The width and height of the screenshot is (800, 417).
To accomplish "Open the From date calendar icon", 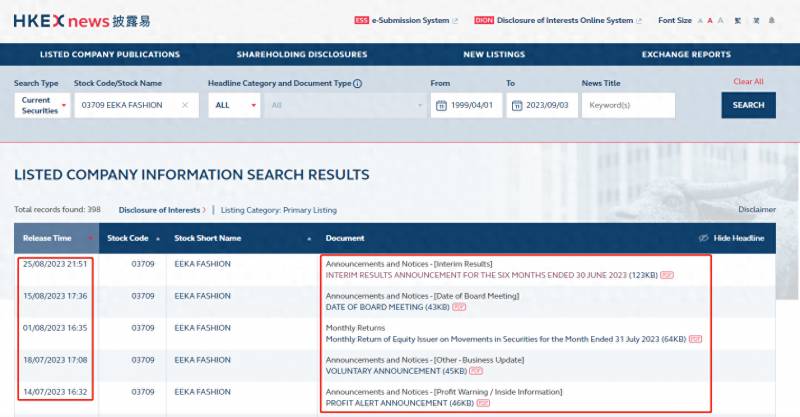I will 441,106.
